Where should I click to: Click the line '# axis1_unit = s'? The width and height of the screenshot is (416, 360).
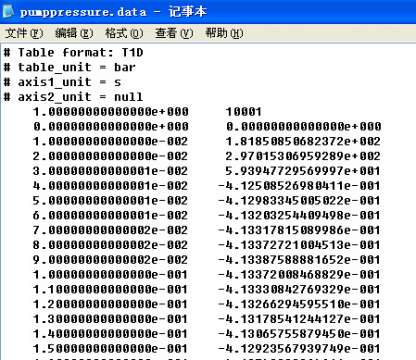coord(62,82)
